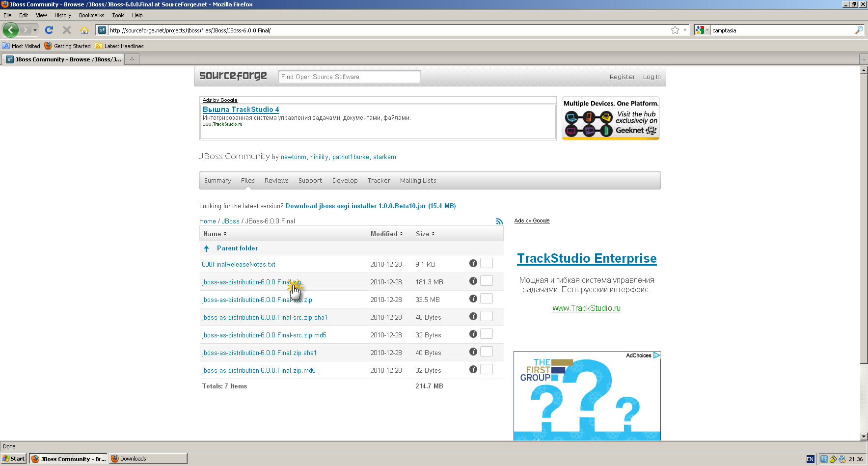
Task: Click the Stop loading icon
Action: [66, 30]
